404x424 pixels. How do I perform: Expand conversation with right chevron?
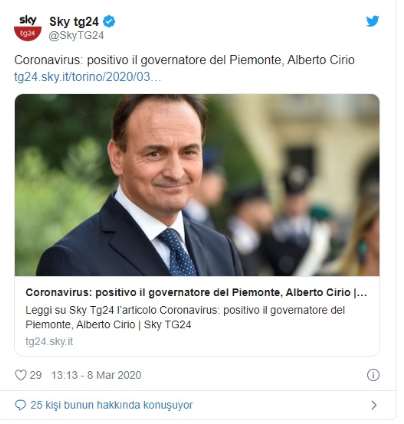click(x=374, y=405)
